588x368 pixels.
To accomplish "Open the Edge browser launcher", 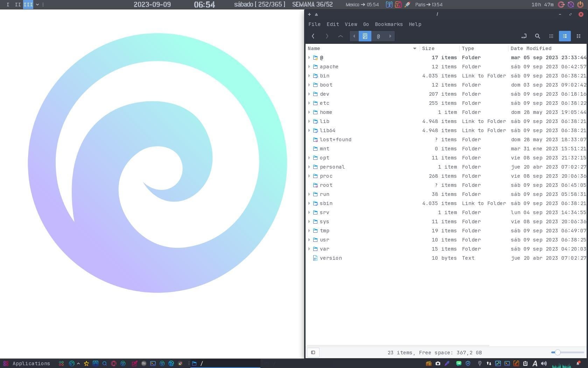I will pos(171,363).
